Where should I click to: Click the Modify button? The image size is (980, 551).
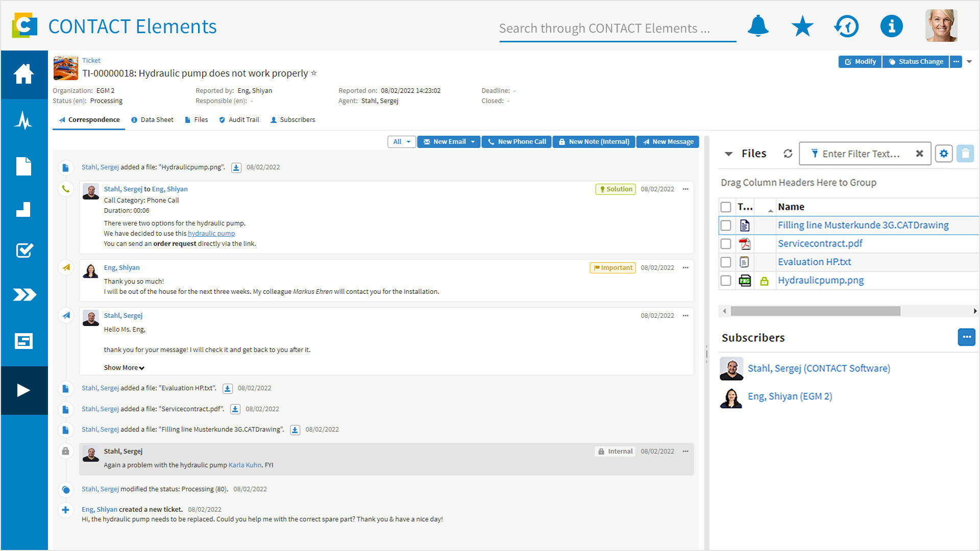(860, 62)
